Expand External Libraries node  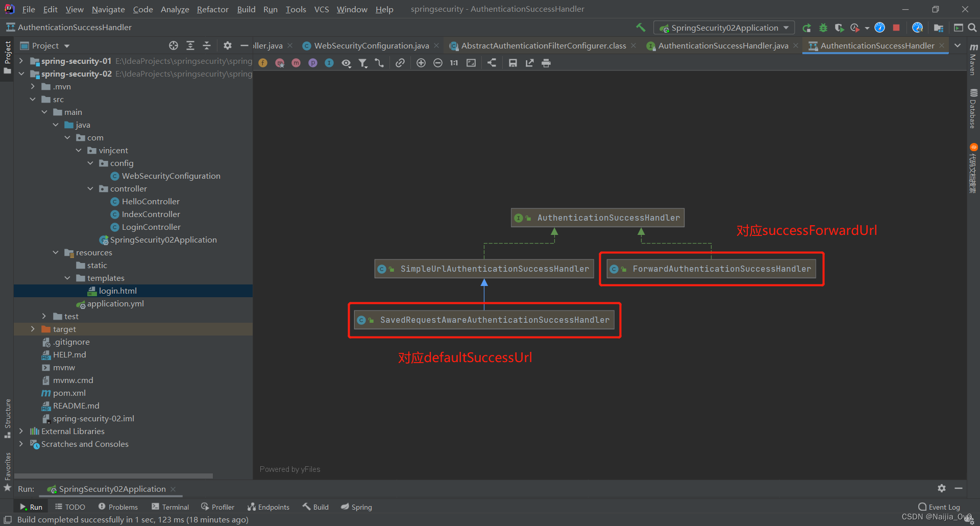click(x=21, y=431)
